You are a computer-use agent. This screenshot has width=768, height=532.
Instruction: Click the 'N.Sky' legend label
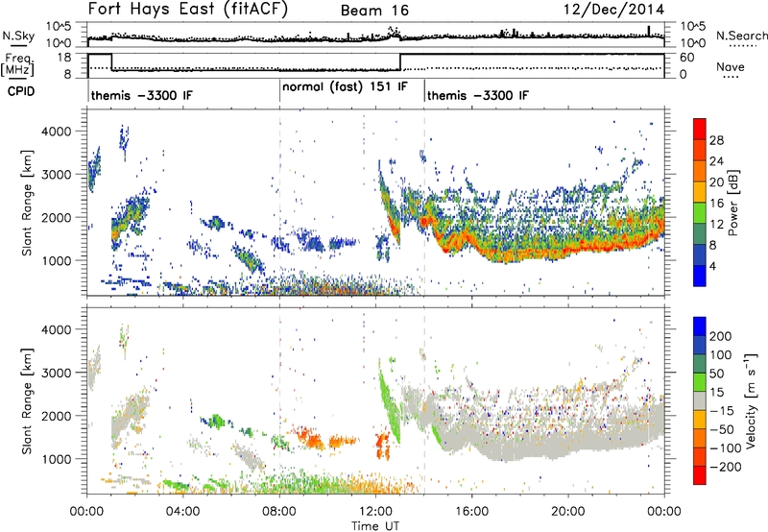18,36
